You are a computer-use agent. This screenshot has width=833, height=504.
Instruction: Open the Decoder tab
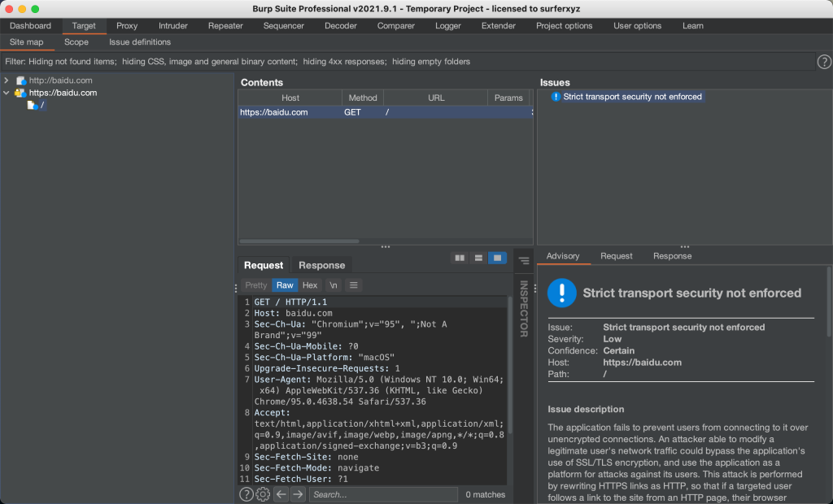[341, 25]
